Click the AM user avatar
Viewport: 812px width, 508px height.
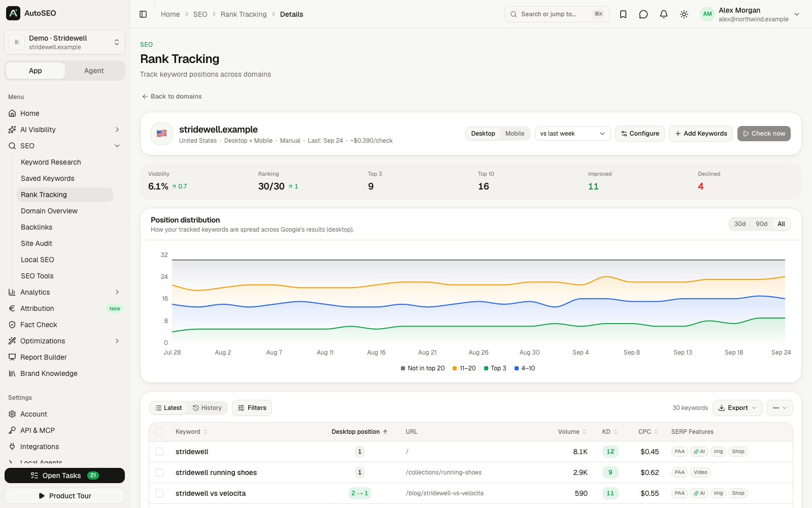tap(707, 14)
